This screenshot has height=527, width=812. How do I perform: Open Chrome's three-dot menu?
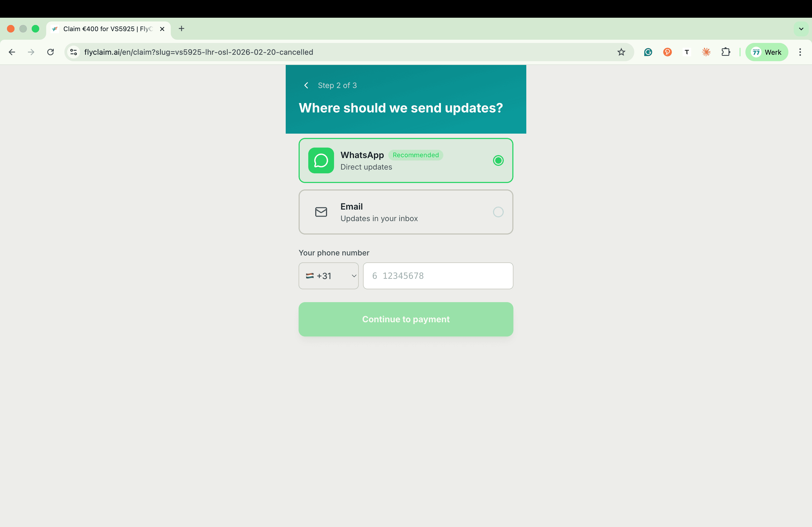click(x=800, y=52)
